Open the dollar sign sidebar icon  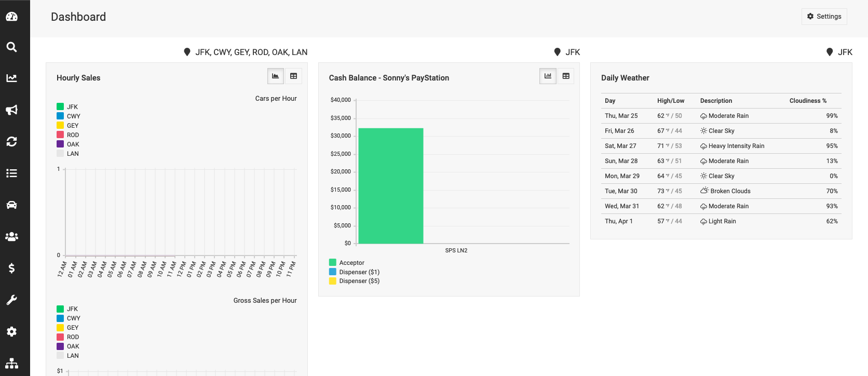pos(12,268)
